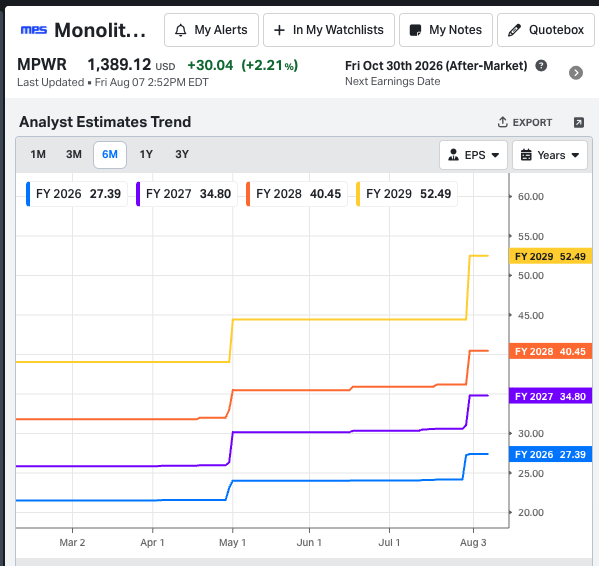Click the Aug 3 x-axis label
Viewport: 599px width, 566px height.
tap(473, 542)
